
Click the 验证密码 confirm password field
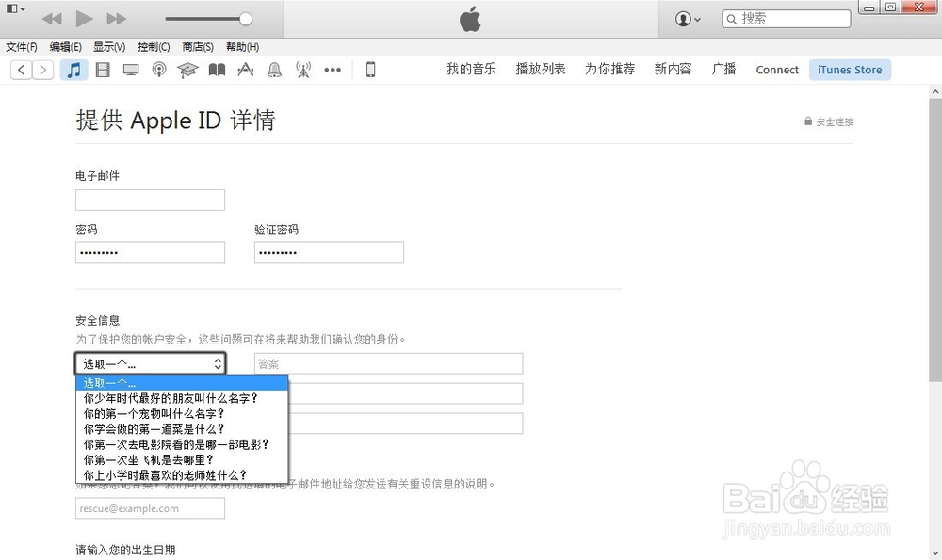point(329,252)
